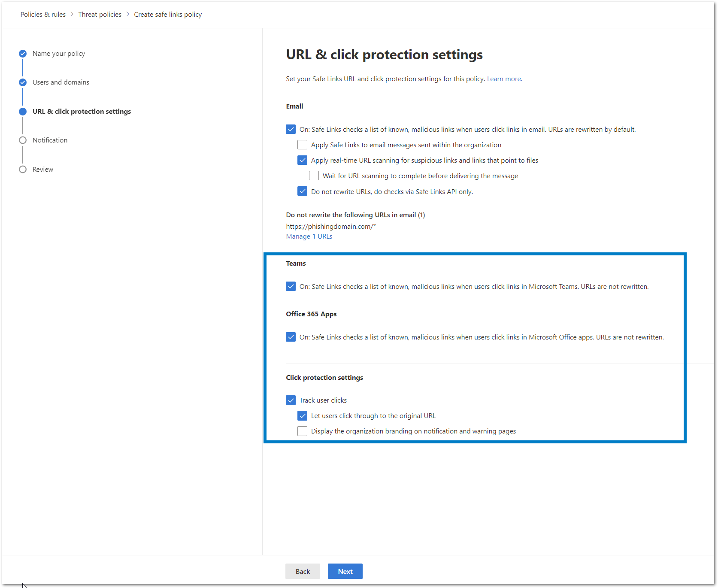The height and width of the screenshot is (588, 718).
Task: Select Users and domains step
Action: (x=61, y=82)
